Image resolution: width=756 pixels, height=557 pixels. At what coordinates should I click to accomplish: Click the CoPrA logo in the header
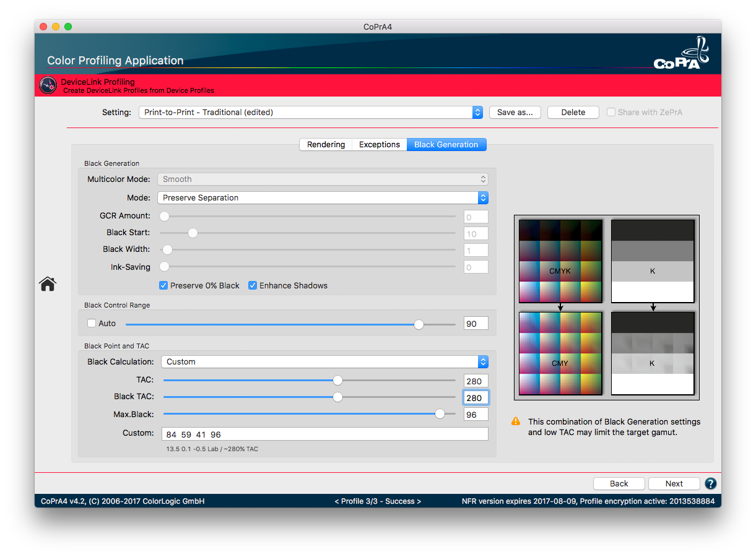682,53
